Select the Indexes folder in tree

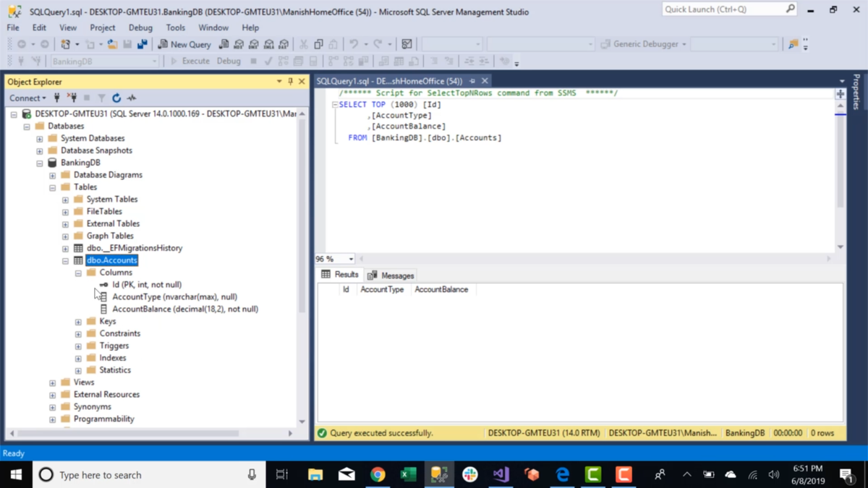click(x=113, y=358)
